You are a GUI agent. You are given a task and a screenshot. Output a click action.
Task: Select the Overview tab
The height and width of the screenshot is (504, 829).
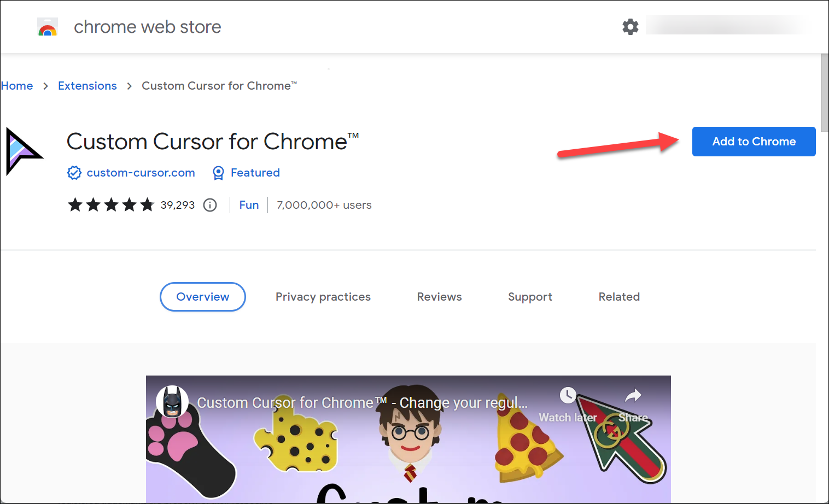pyautogui.click(x=202, y=297)
